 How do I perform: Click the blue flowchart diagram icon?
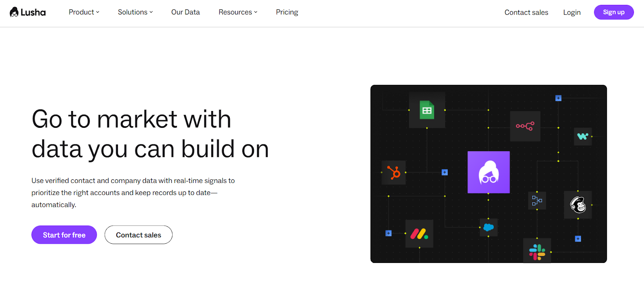[x=537, y=200]
